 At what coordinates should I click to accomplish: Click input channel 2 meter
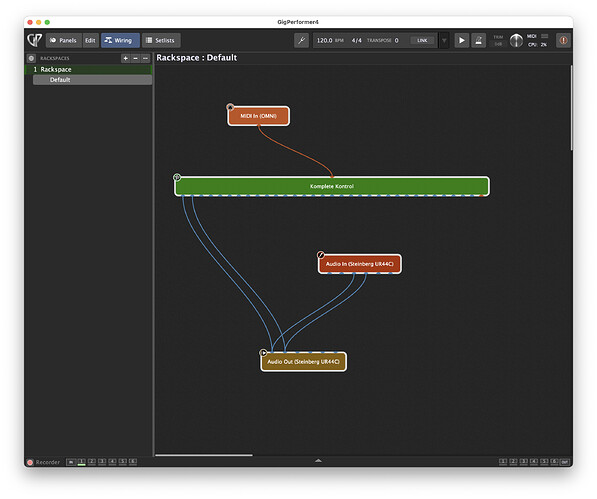click(92, 462)
